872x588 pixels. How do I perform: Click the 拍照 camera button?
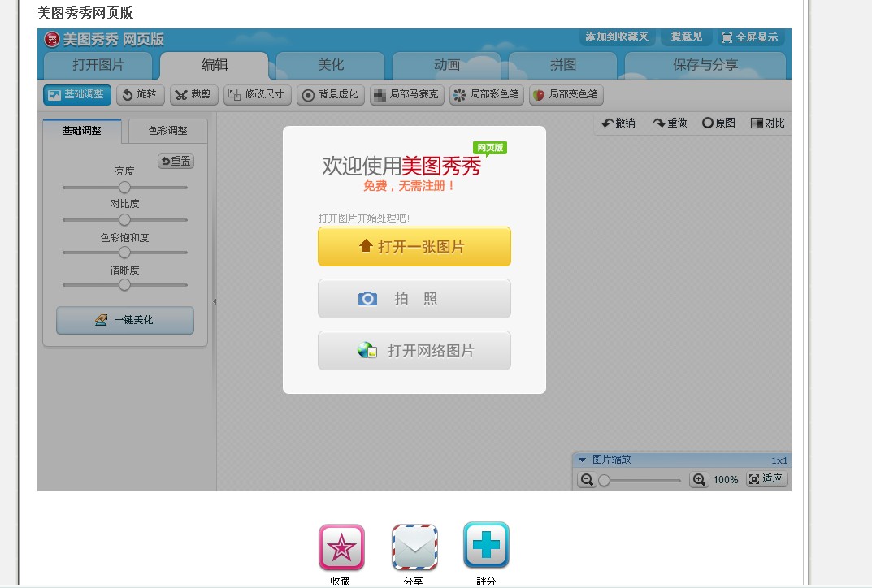pyautogui.click(x=414, y=298)
